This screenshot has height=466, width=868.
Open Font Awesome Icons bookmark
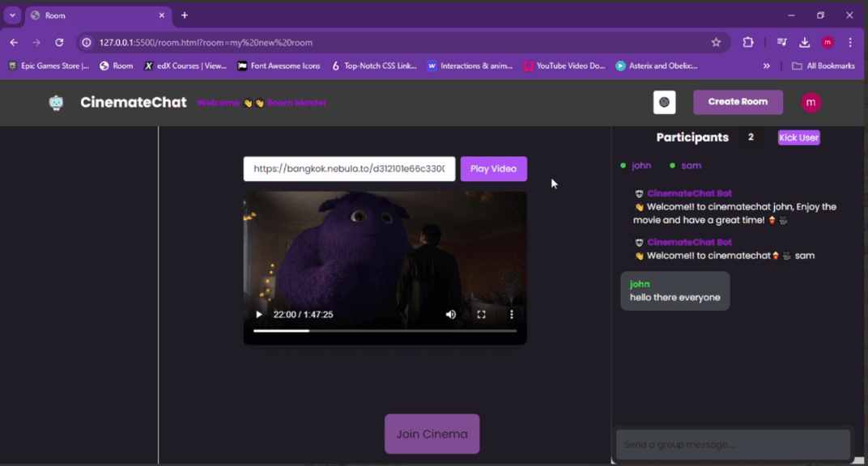click(279, 66)
